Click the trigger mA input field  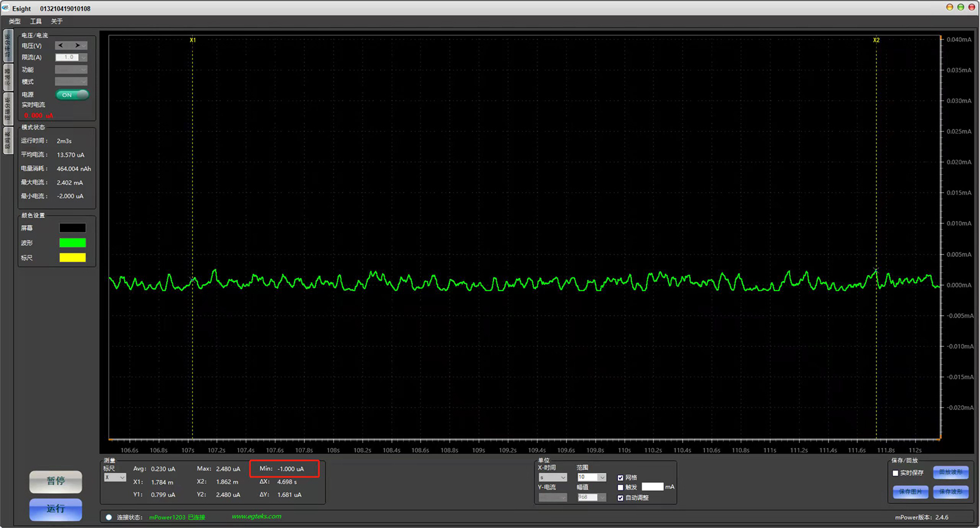[652, 487]
